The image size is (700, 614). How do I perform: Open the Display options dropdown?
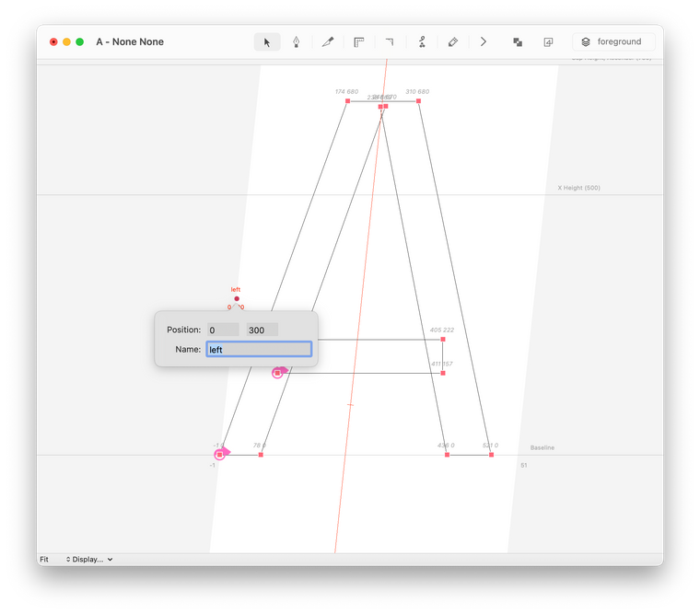tap(89, 560)
